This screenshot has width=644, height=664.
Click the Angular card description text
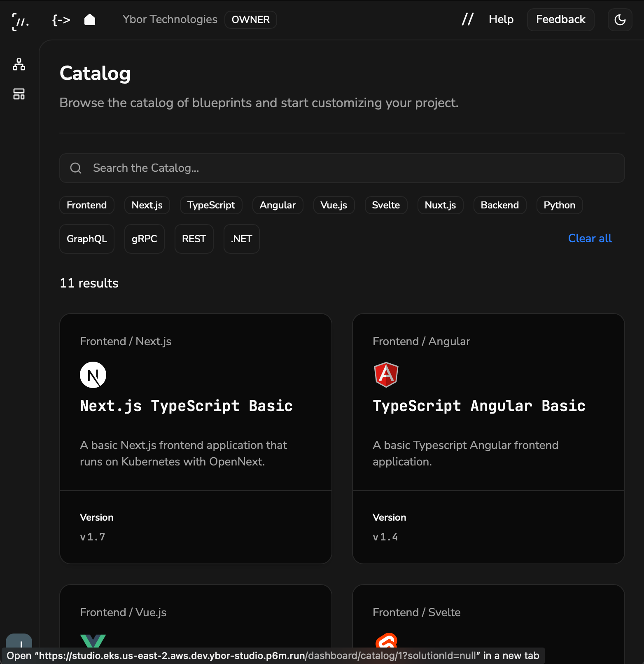pos(465,454)
